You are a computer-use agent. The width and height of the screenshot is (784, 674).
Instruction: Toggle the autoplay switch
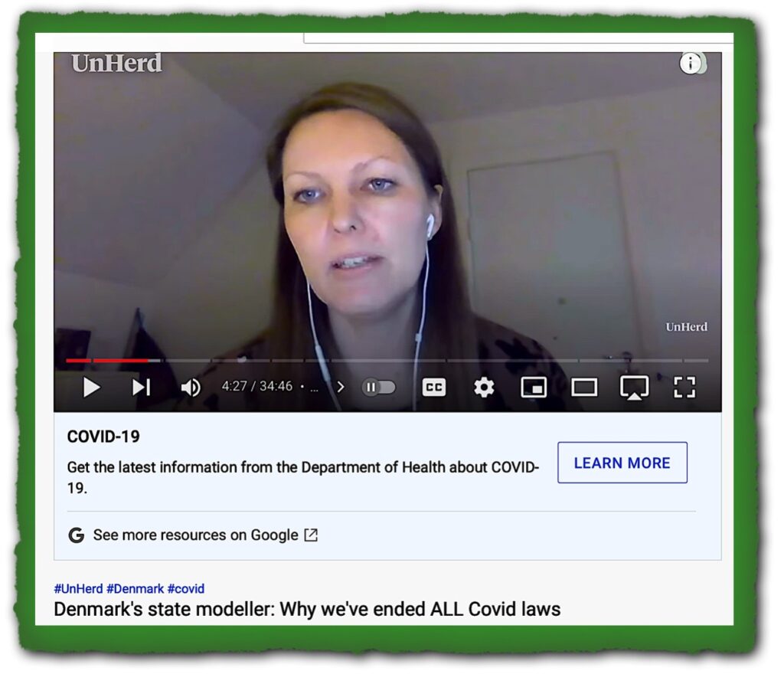tap(378, 388)
